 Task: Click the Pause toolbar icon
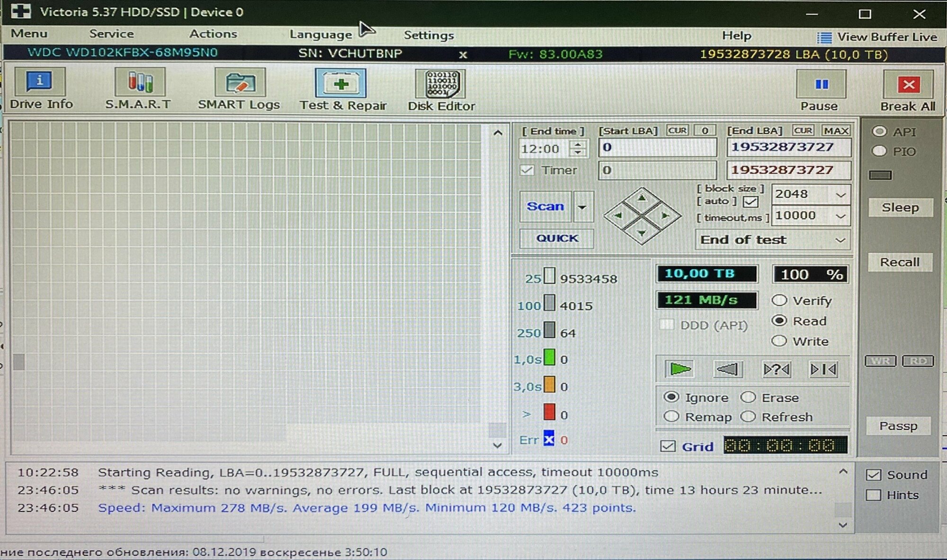point(821,85)
